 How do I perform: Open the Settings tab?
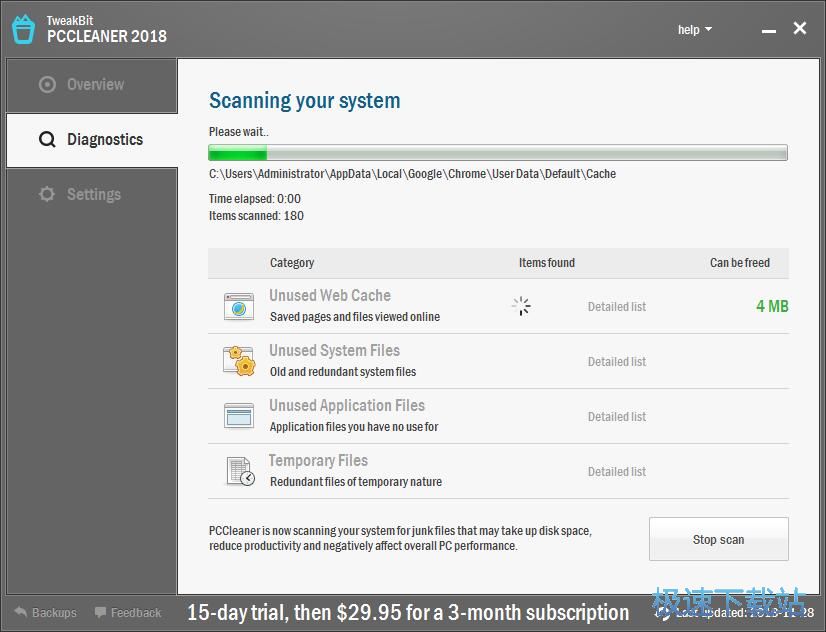(x=92, y=194)
